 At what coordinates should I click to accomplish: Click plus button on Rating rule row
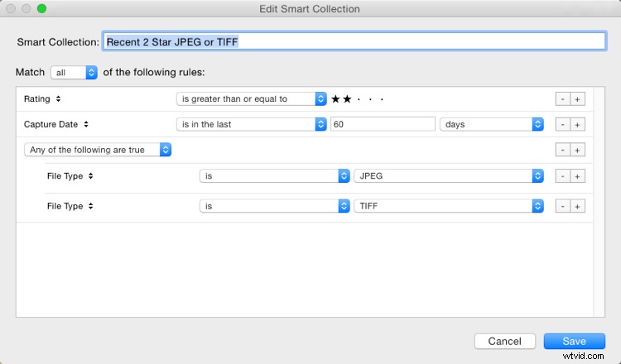coord(578,99)
